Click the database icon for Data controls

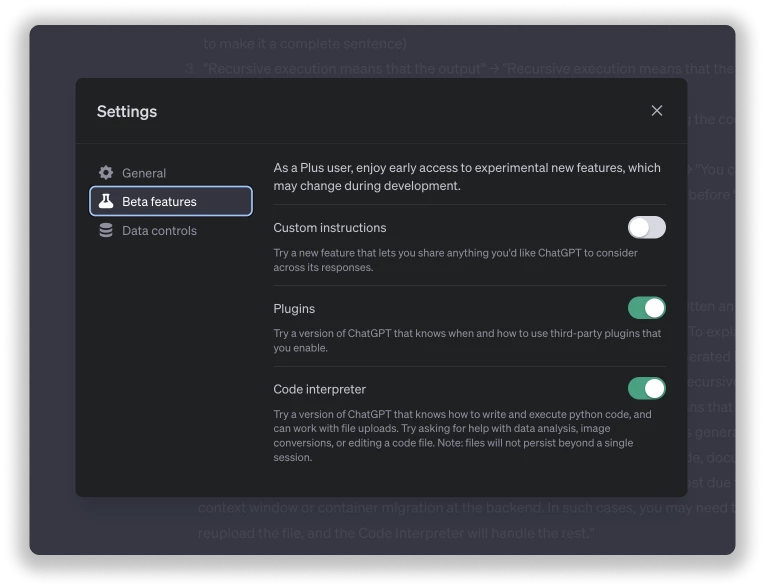click(106, 231)
